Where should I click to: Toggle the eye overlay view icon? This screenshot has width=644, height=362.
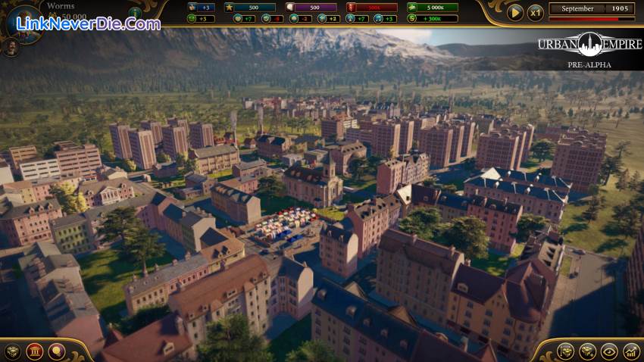pyautogui.click(x=609, y=351)
